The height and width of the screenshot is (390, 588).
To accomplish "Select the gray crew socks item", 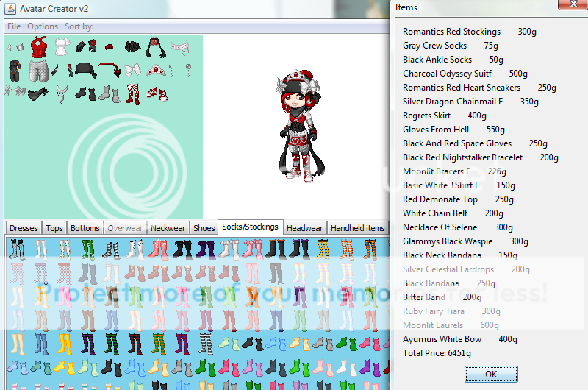I will (105, 93).
